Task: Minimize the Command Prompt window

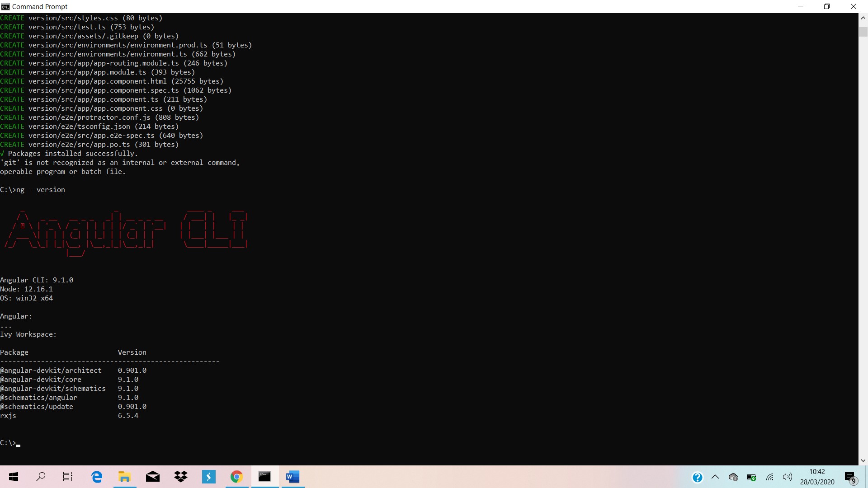Action: [x=801, y=6]
